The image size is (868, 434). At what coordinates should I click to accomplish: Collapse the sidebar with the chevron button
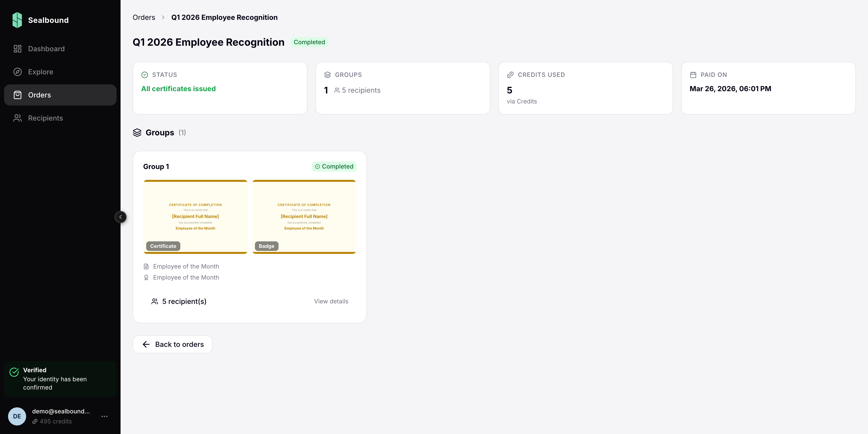pos(121,217)
